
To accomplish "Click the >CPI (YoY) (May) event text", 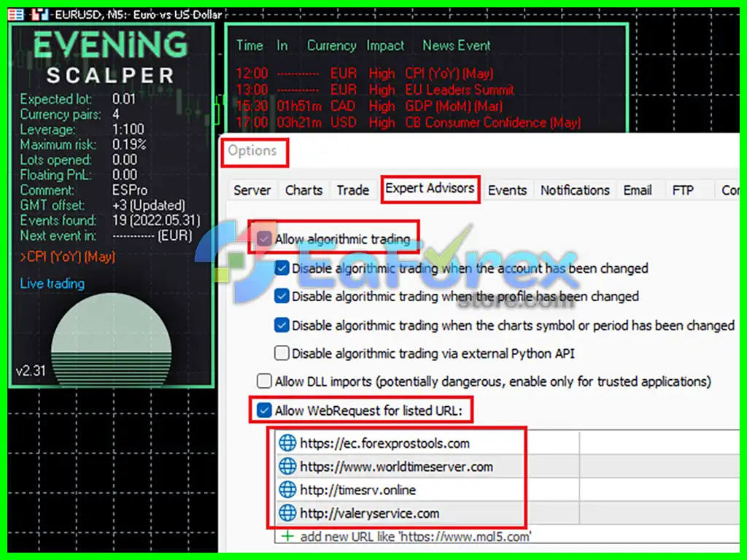I will 67,257.
